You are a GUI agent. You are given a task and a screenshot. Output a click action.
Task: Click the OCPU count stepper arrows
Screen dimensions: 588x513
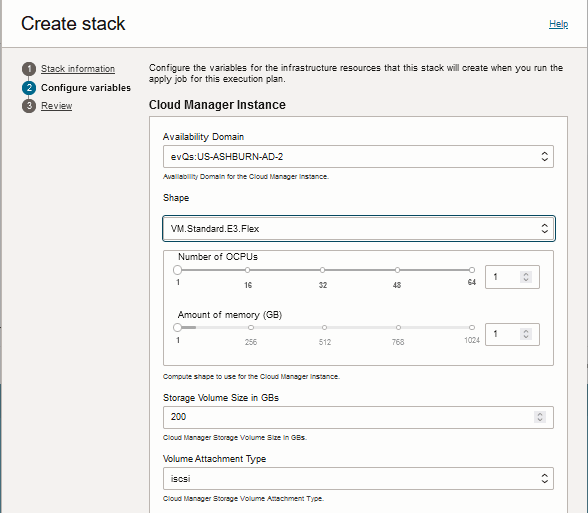[526, 277]
